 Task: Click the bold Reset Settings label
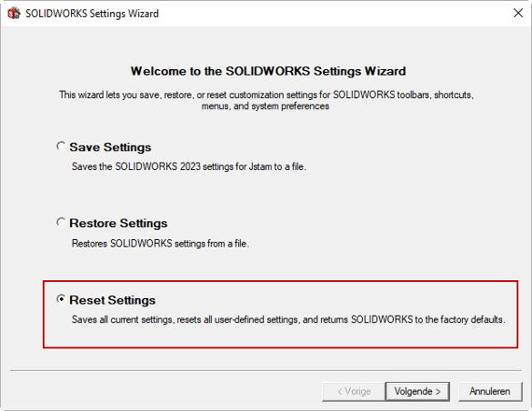[112, 300]
